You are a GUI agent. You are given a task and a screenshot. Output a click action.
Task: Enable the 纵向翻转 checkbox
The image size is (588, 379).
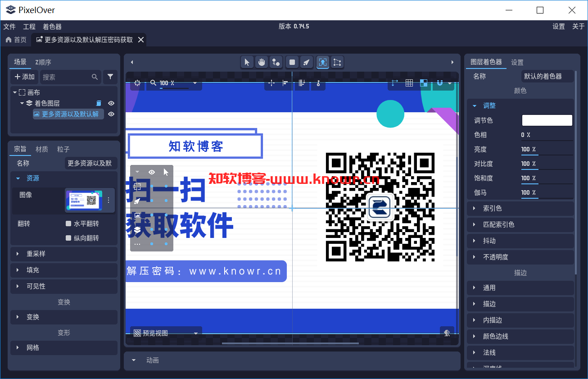pos(68,238)
